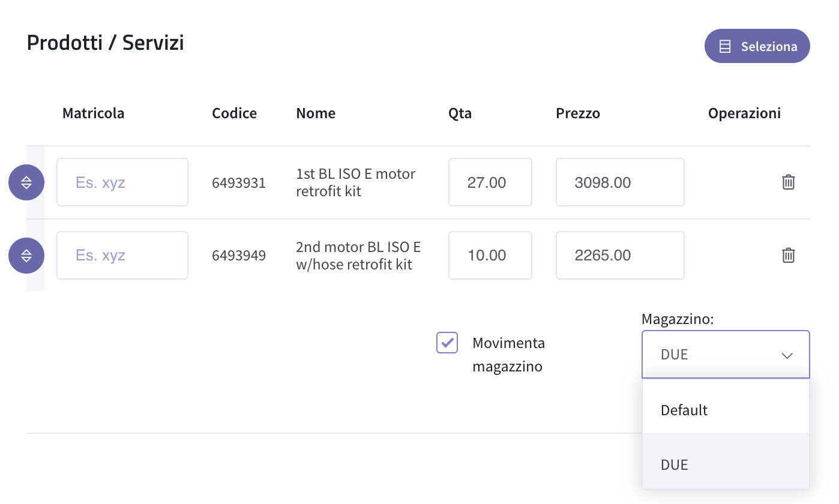Click the list icon in the Seleziona button

[x=725, y=46]
